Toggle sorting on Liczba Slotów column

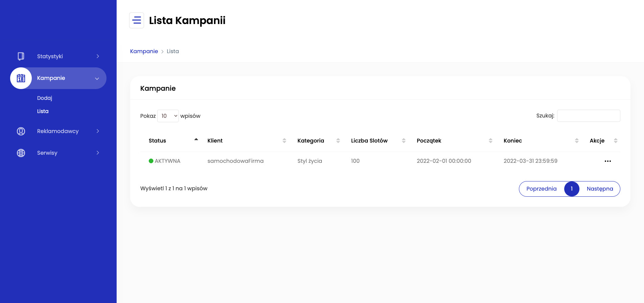point(403,140)
